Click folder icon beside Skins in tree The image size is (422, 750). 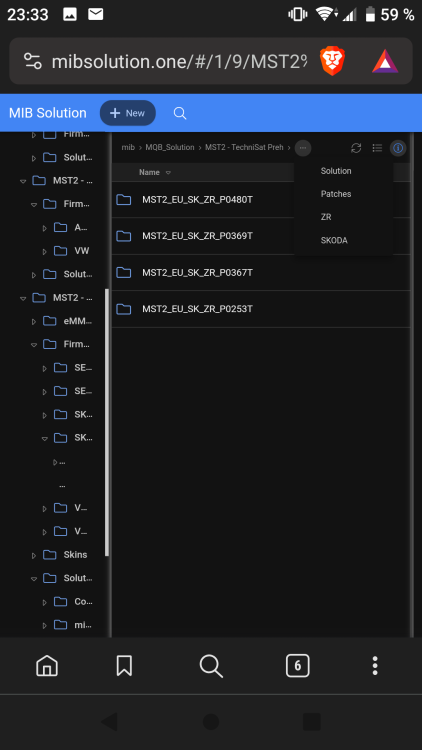pos(50,555)
